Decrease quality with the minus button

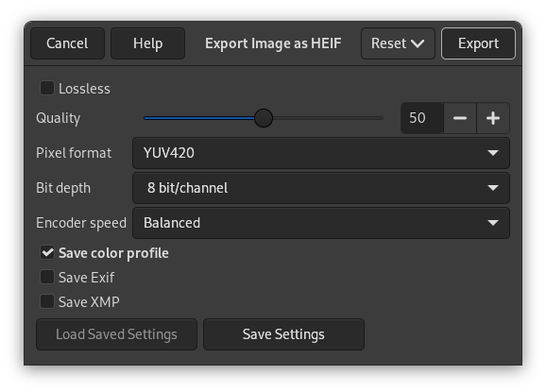(460, 118)
